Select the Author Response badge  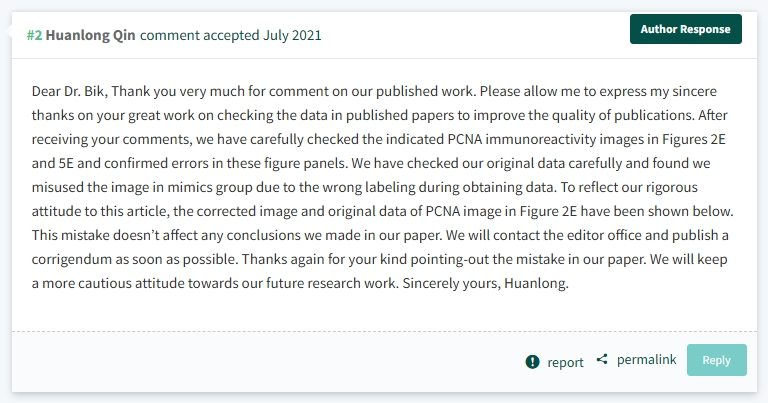[686, 29]
